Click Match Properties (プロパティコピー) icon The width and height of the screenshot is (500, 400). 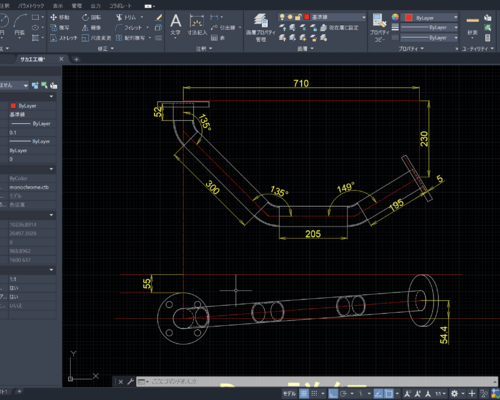click(379, 28)
